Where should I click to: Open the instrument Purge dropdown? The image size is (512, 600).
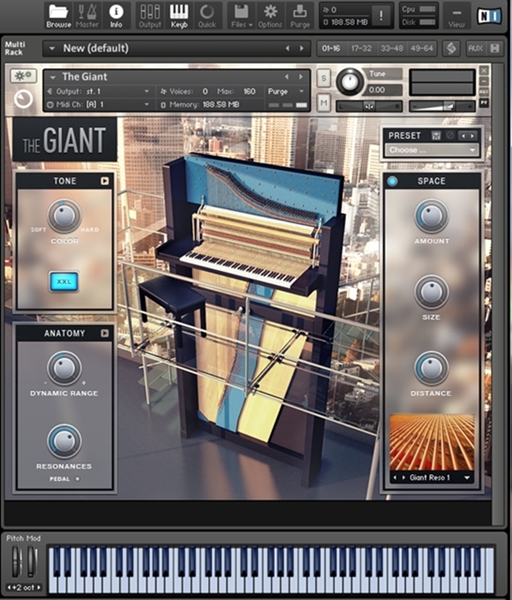tap(286, 91)
